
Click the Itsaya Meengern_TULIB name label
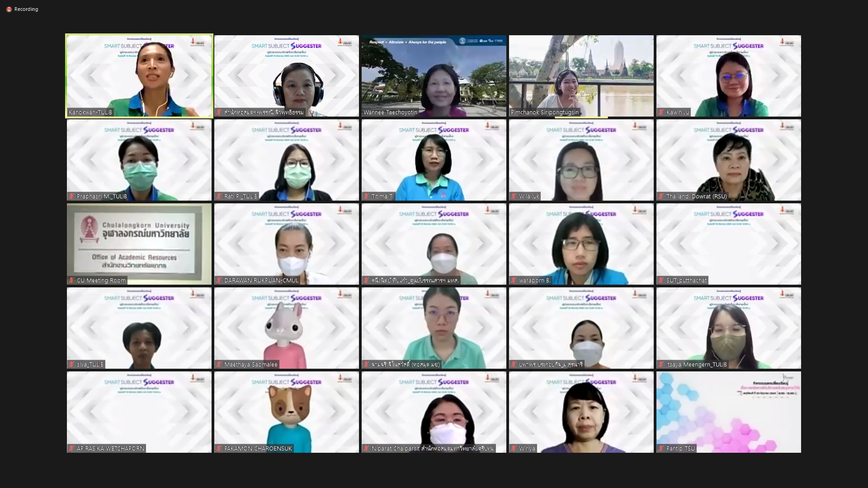pos(696,364)
